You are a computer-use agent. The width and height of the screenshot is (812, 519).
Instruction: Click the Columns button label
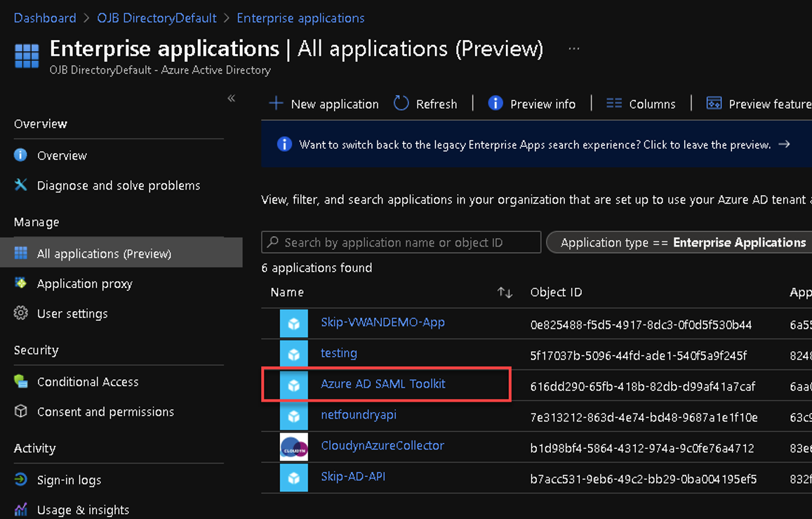pyautogui.click(x=652, y=104)
